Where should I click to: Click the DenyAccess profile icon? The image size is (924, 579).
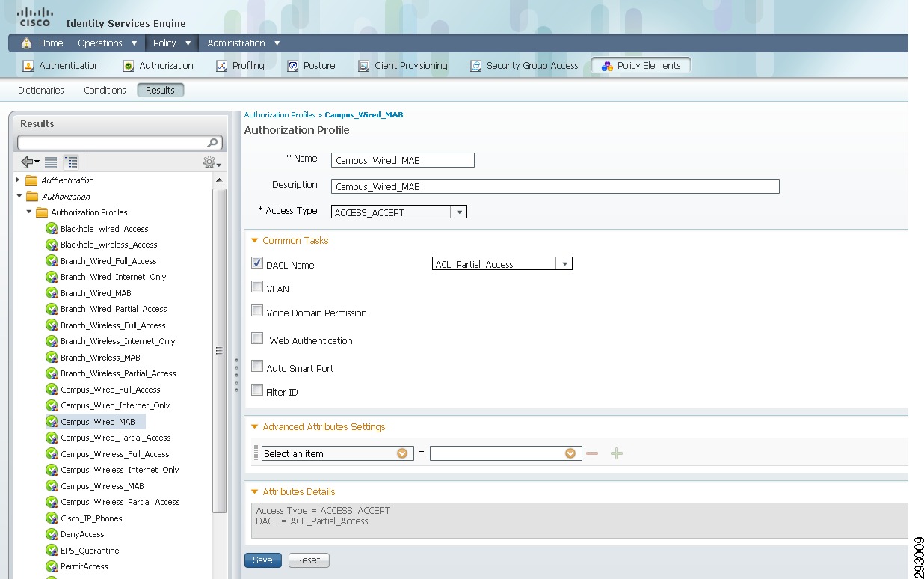(52, 534)
